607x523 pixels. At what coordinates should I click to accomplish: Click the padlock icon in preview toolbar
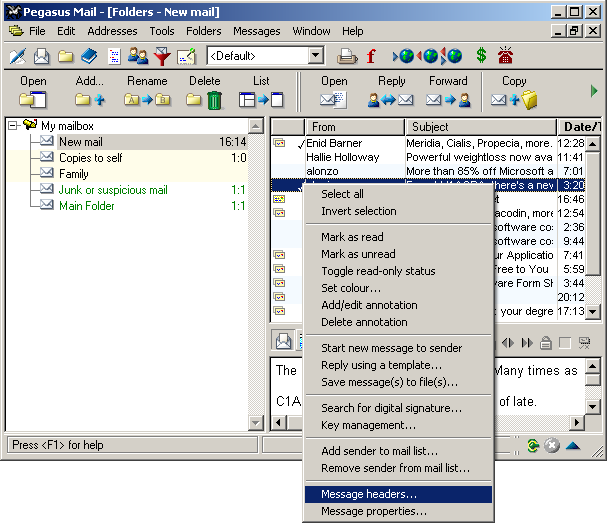(545, 342)
